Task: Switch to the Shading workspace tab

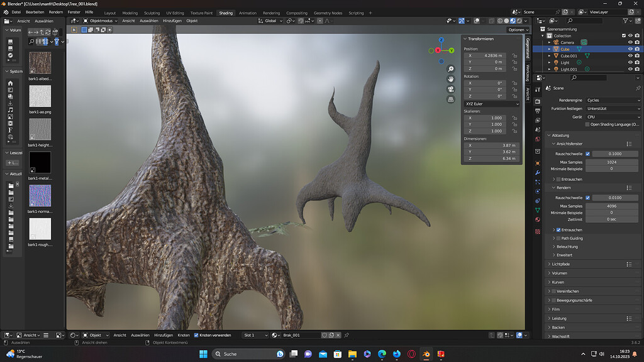Action: tap(226, 12)
